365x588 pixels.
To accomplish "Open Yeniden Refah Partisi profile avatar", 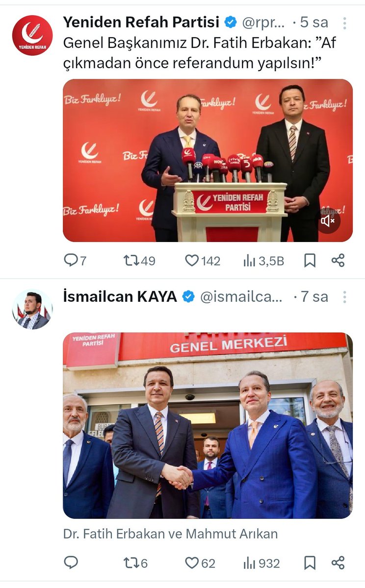I will coord(32,35).
